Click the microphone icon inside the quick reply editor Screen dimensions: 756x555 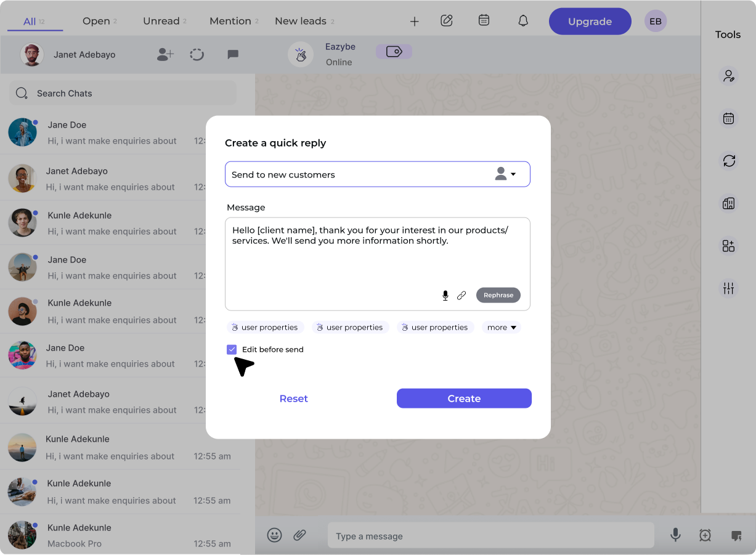[x=445, y=295]
